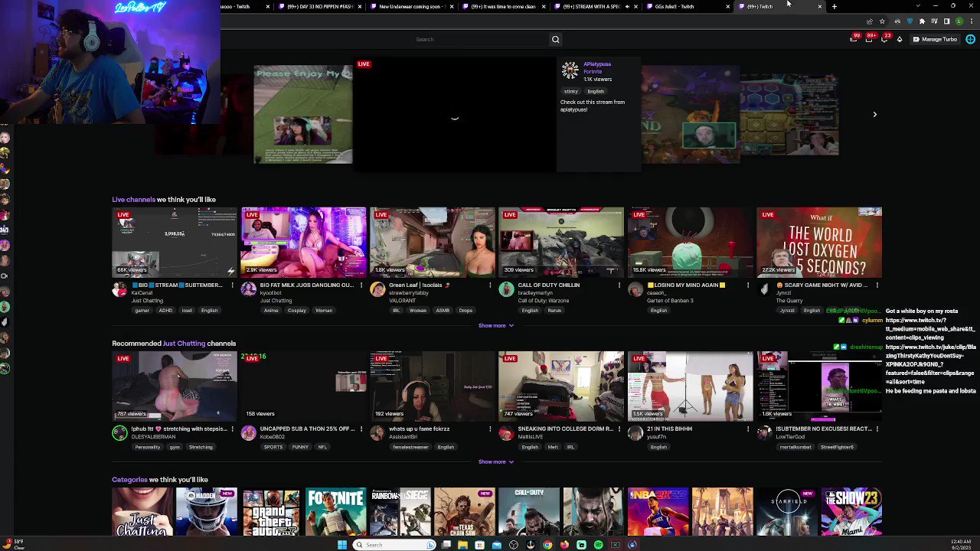Open options menu for caseoh_ stream card
Image resolution: width=980 pixels, height=551 pixels.
[x=748, y=285]
